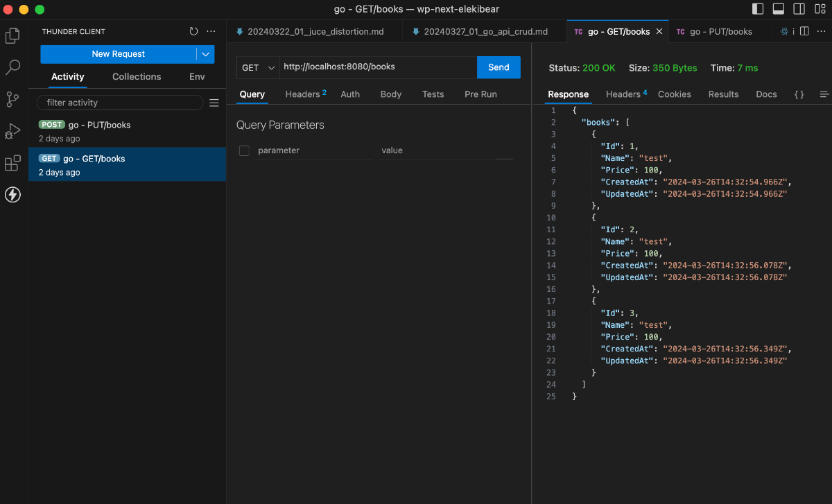Click the request URL input field

click(x=378, y=67)
